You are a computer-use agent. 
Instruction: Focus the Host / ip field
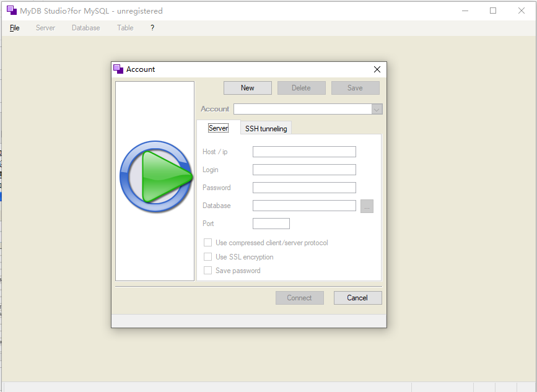[x=304, y=152]
